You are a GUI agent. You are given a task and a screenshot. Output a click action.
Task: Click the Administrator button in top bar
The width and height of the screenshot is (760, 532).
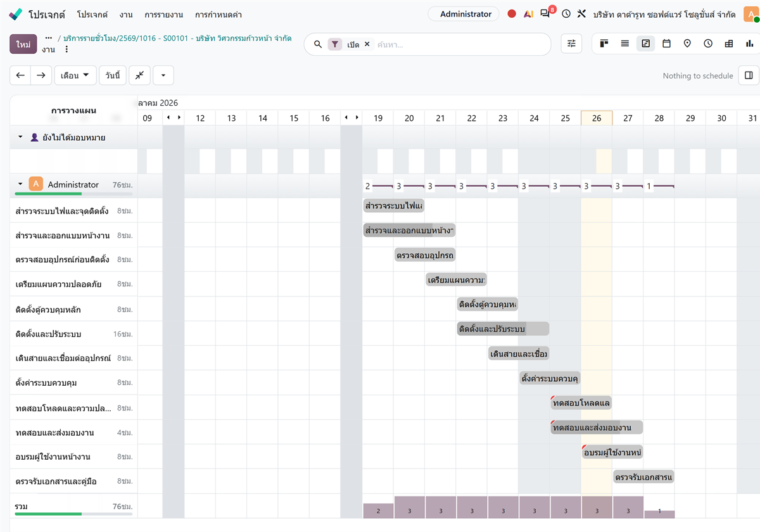464,14
